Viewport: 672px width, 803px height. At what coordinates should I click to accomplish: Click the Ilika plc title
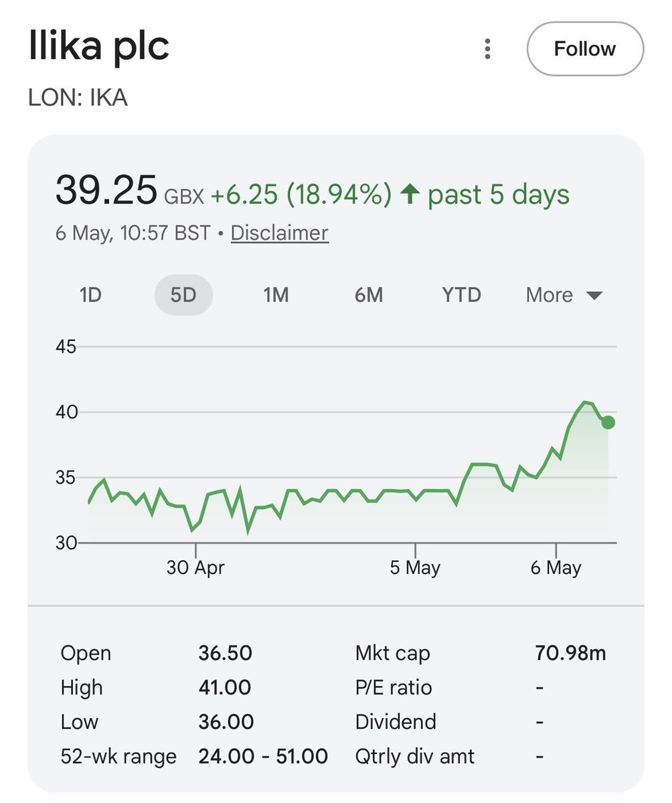(x=99, y=48)
